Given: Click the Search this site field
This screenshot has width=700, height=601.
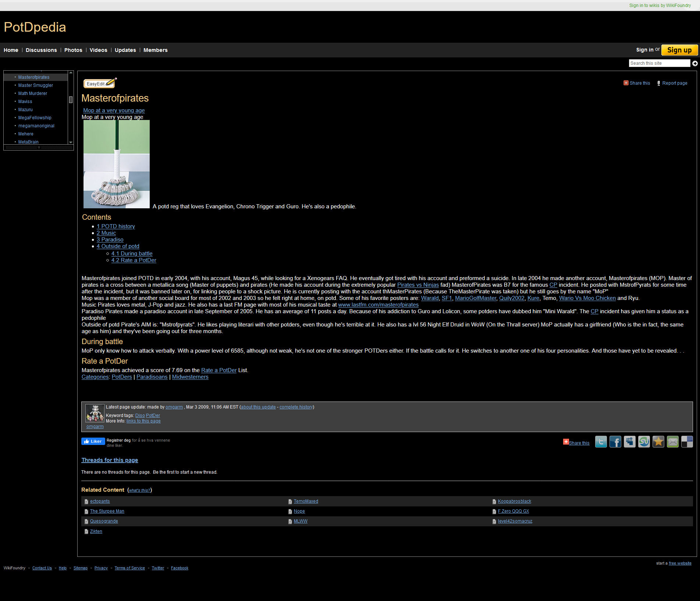Looking at the screenshot, I should (x=659, y=63).
